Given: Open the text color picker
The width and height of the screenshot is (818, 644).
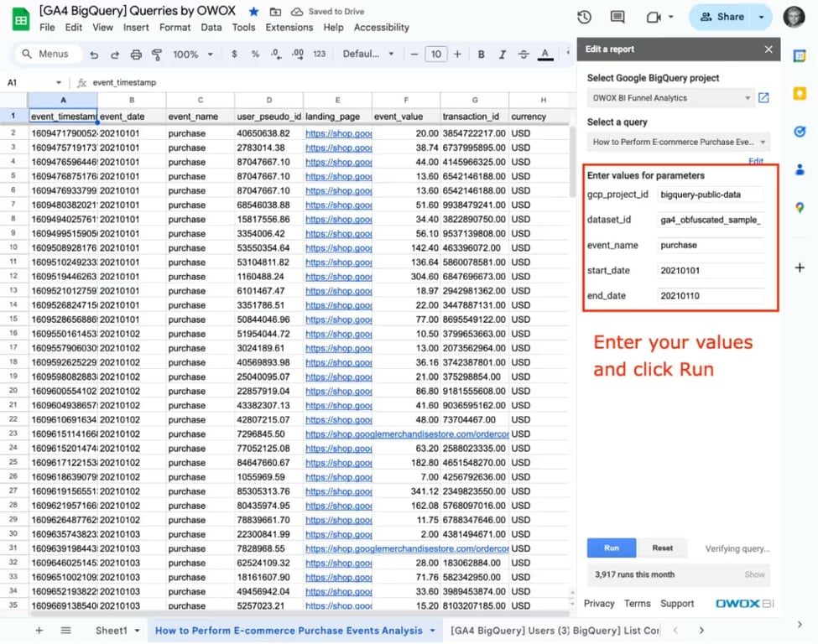Looking at the screenshot, I should point(545,55).
